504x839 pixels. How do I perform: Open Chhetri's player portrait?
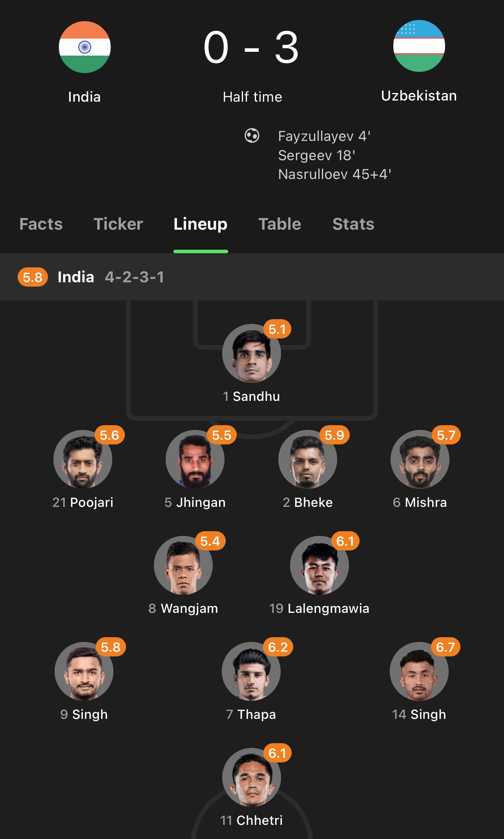[x=252, y=777]
